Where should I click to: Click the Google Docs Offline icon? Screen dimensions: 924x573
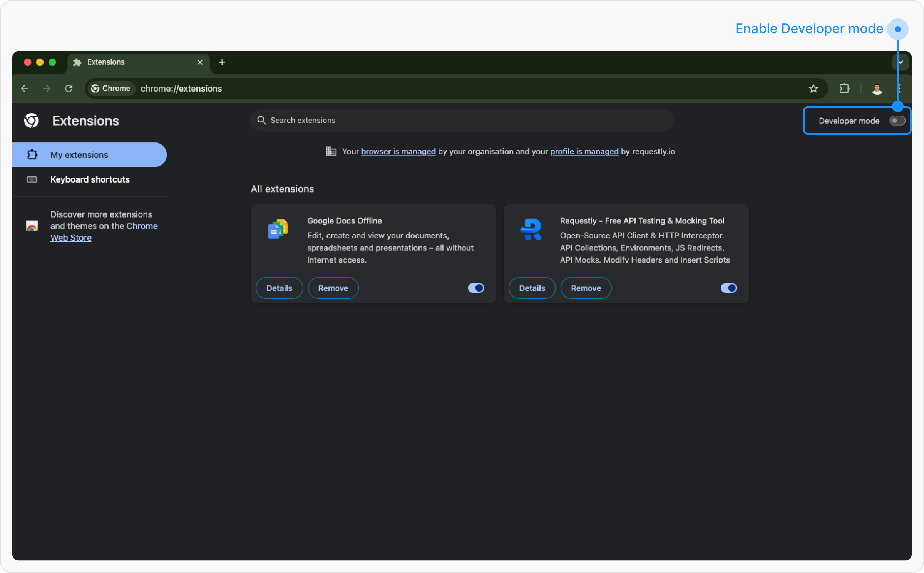278,230
